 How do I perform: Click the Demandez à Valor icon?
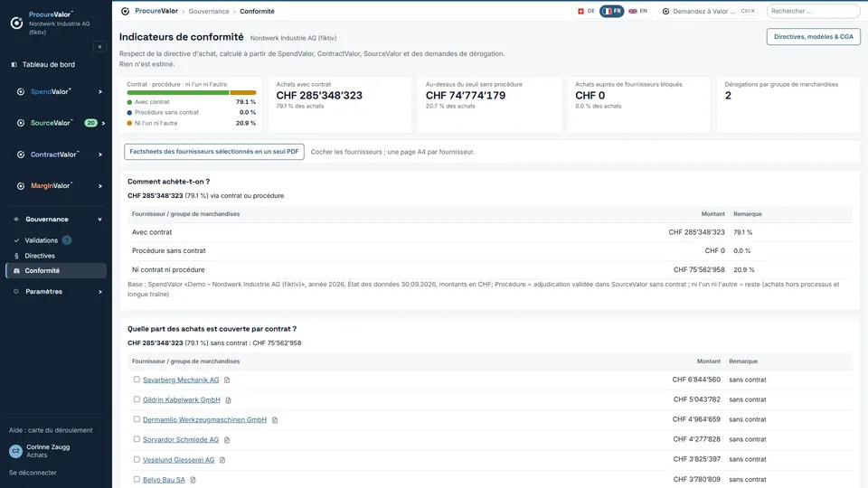pos(666,11)
